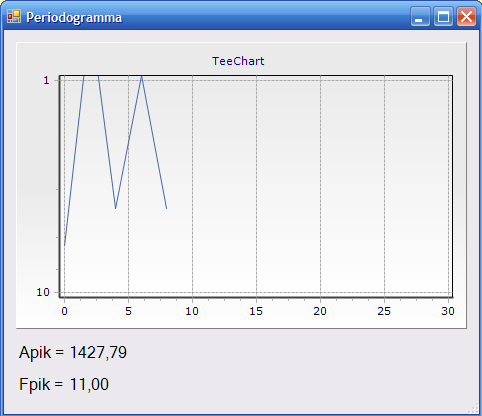
Task: Click the x-axis label 10
Action: point(192,311)
